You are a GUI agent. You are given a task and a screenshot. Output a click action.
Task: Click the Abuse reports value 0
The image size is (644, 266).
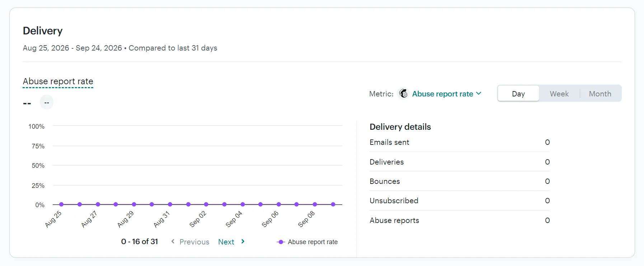[547, 220]
